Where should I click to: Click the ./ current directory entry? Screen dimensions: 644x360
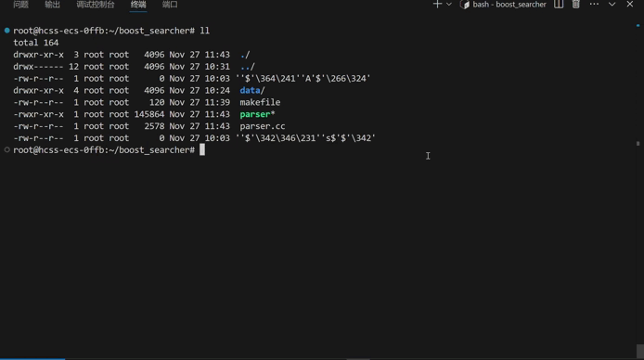245,55
